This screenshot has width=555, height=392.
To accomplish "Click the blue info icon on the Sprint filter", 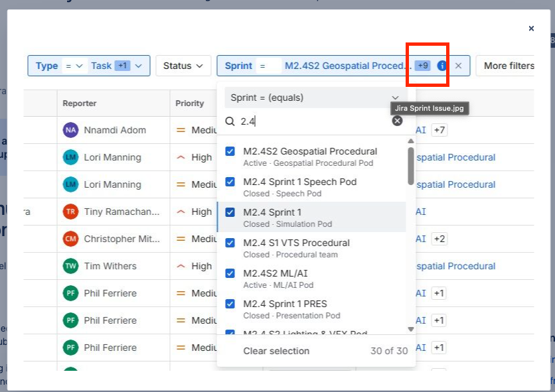I will point(442,66).
